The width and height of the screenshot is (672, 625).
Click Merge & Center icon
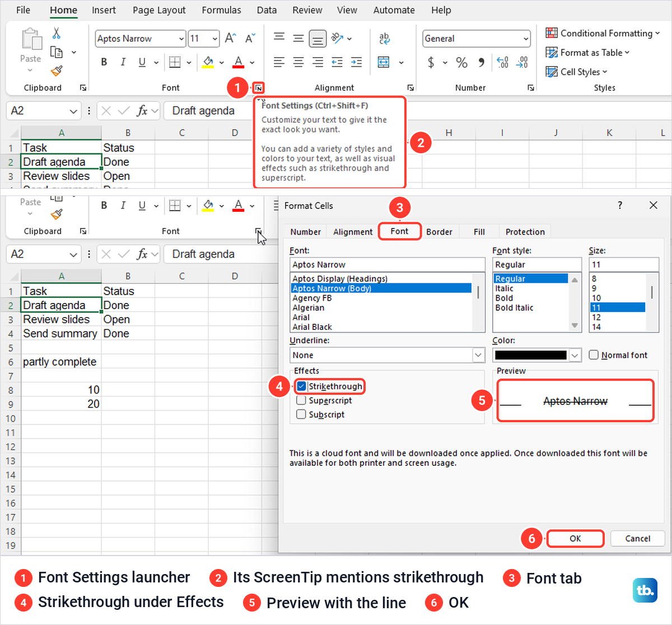point(384,62)
